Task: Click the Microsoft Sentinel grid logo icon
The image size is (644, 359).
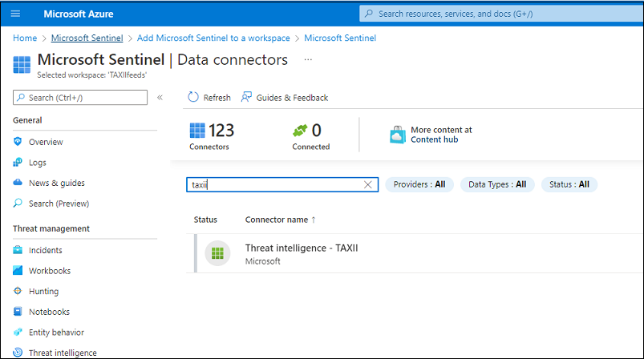Action: (x=22, y=65)
